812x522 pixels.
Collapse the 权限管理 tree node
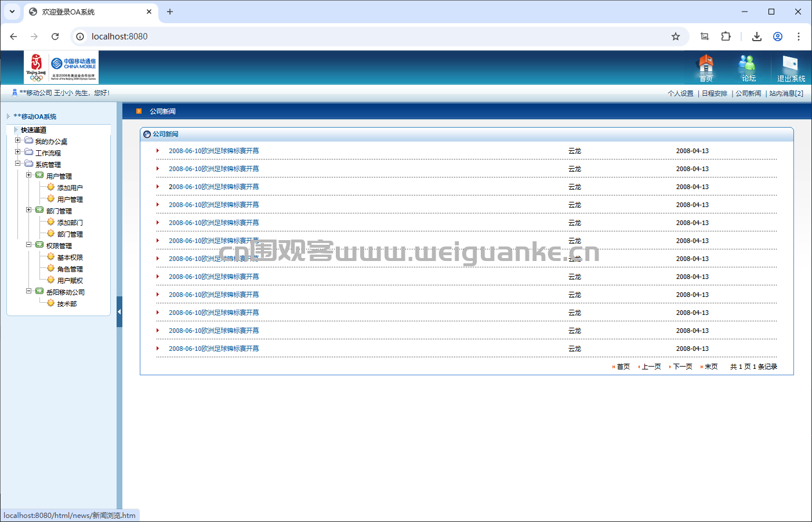28,245
